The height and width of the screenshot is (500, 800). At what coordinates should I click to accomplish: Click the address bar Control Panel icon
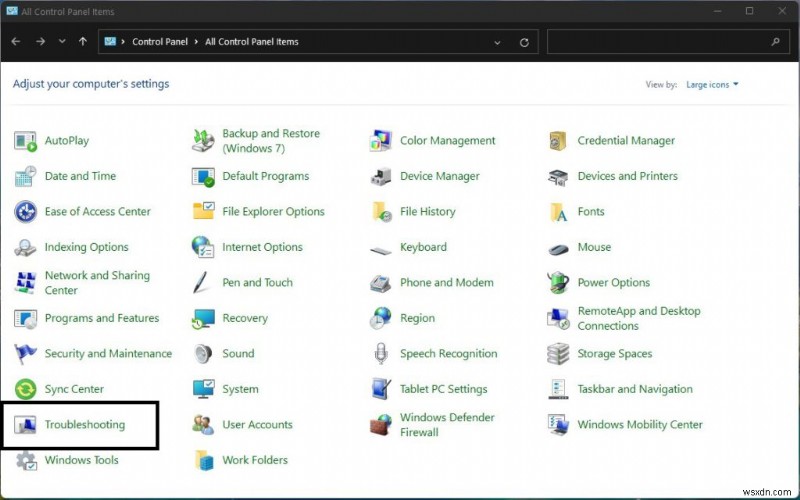(110, 41)
